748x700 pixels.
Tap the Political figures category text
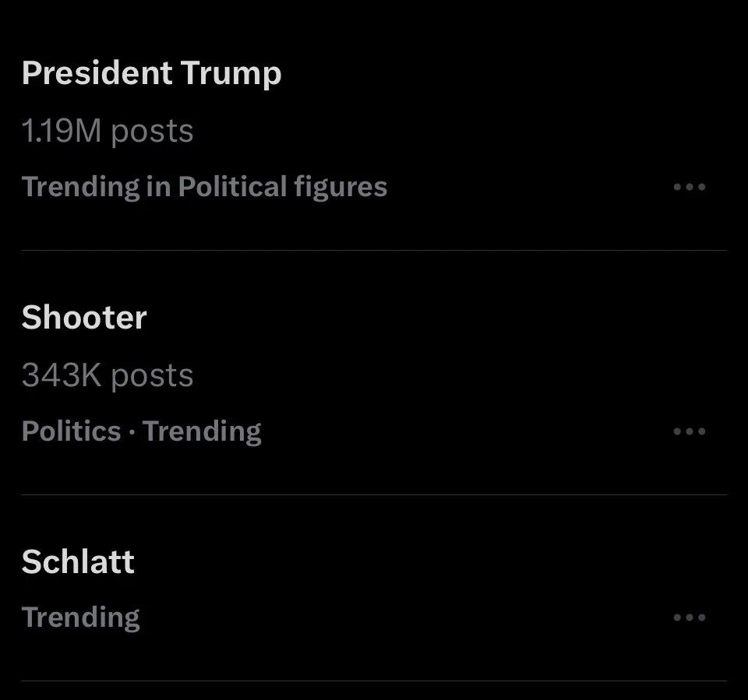[282, 187]
